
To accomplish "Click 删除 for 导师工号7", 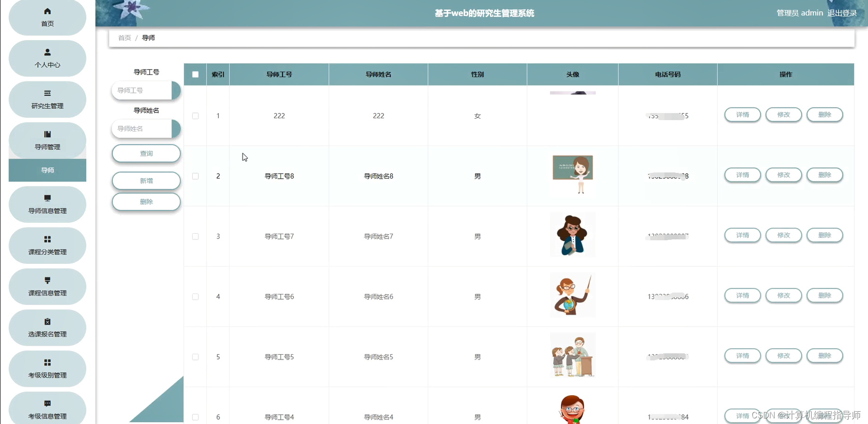I will [x=825, y=235].
